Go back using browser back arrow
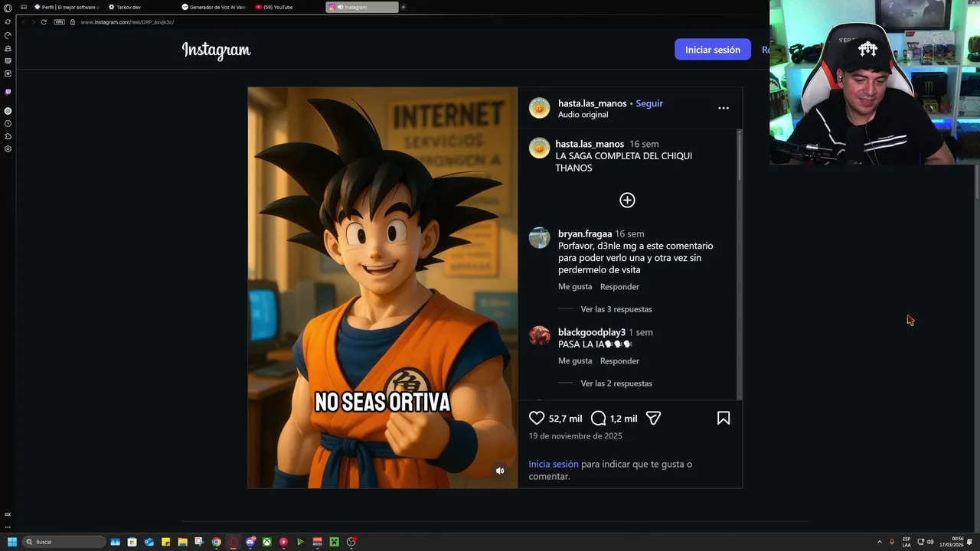Image resolution: width=980 pixels, height=551 pixels. click(x=23, y=22)
